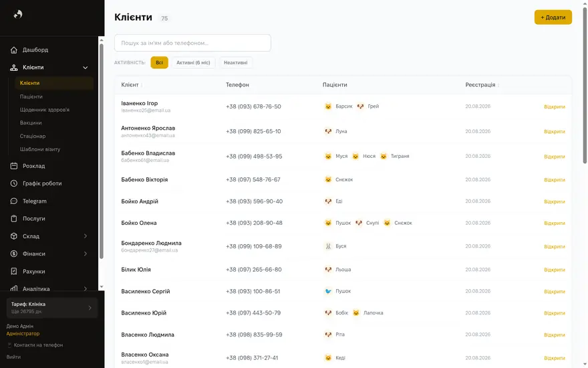Expand the Аналітика submenu arrow
Viewport: 588px width, 368px height.
85,289
